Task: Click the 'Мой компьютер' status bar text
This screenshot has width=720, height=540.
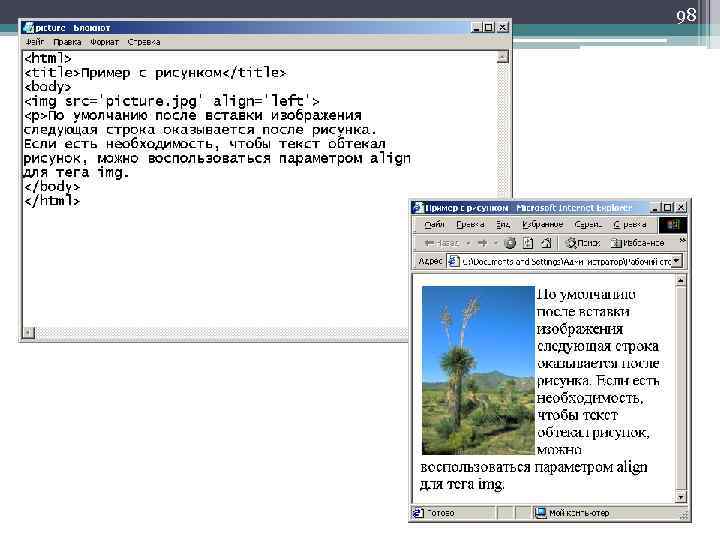Action: [579, 513]
